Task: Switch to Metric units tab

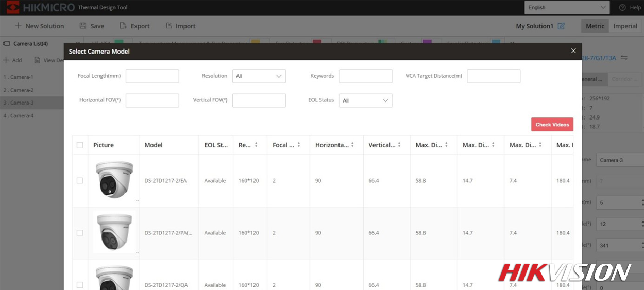Action: pos(595,26)
